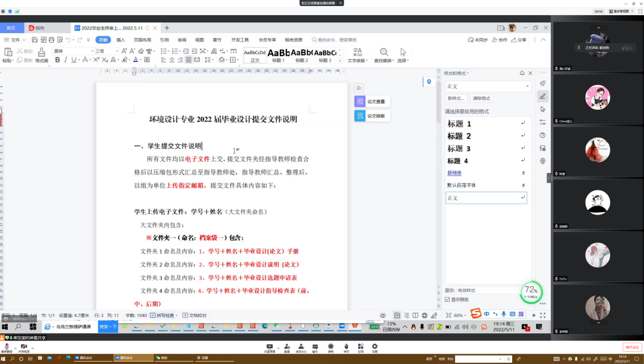
Task: Select 标题 3 in the style list
Action: (x=486, y=148)
